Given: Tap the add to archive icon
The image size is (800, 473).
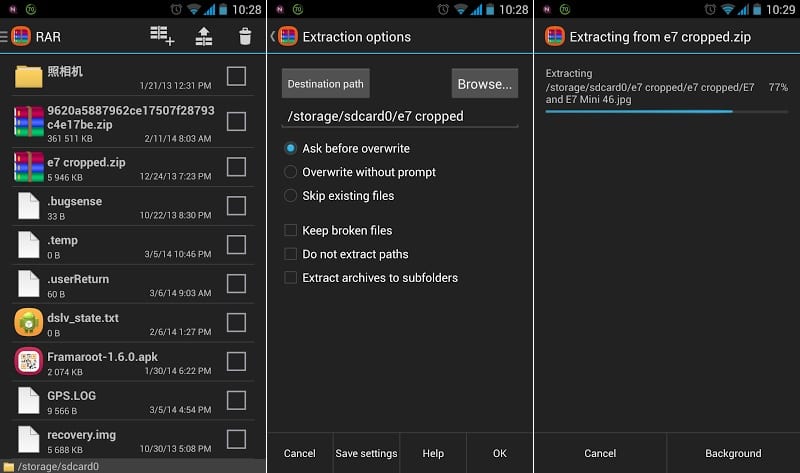Looking at the screenshot, I should coord(162,37).
